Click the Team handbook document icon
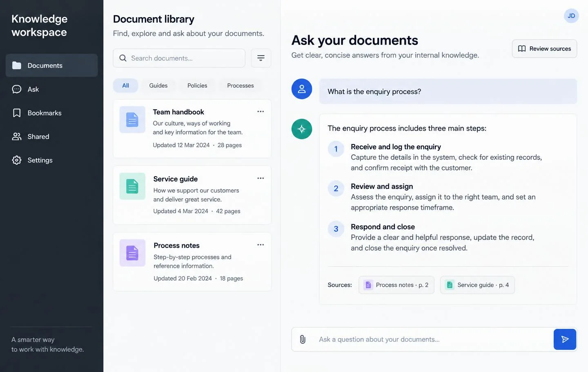588x372 pixels. [132, 120]
